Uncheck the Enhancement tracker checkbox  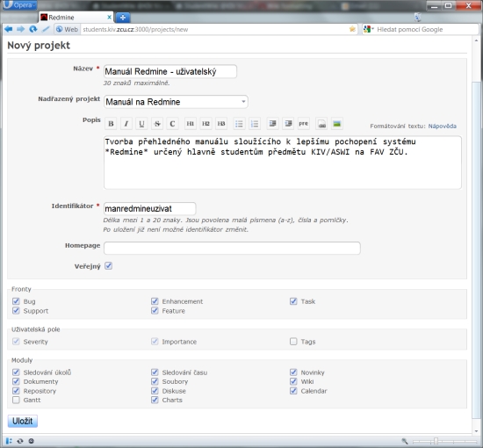coord(155,301)
